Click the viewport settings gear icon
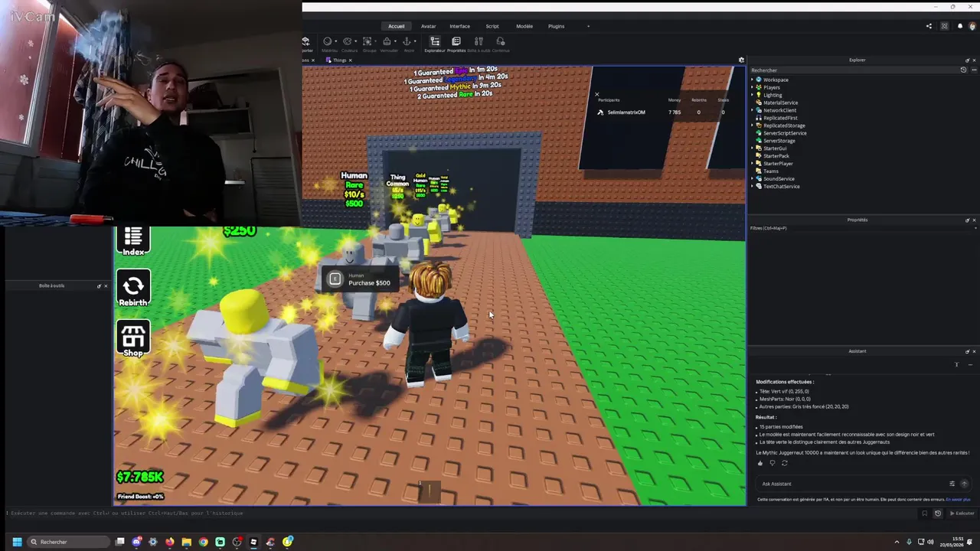Screen dimensions: 980x551 point(741,60)
